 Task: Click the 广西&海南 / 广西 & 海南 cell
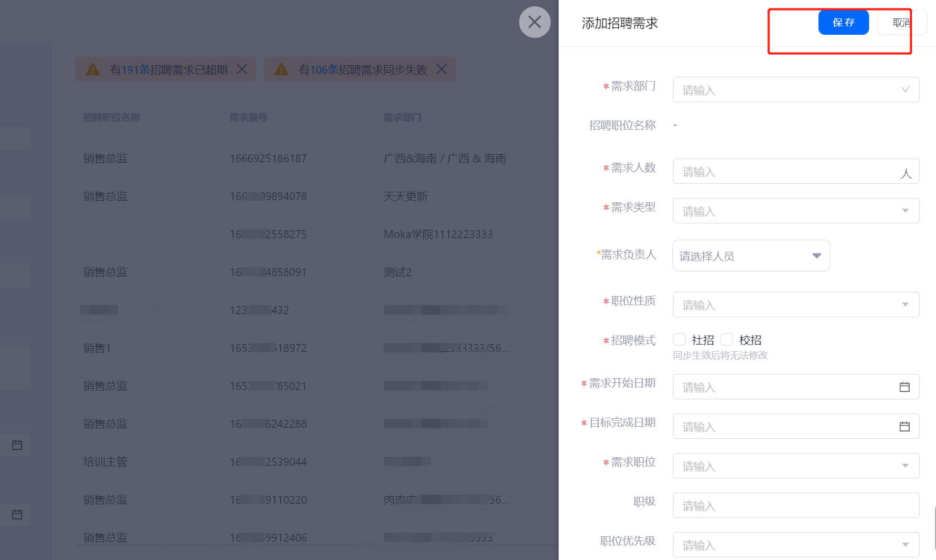(445, 159)
